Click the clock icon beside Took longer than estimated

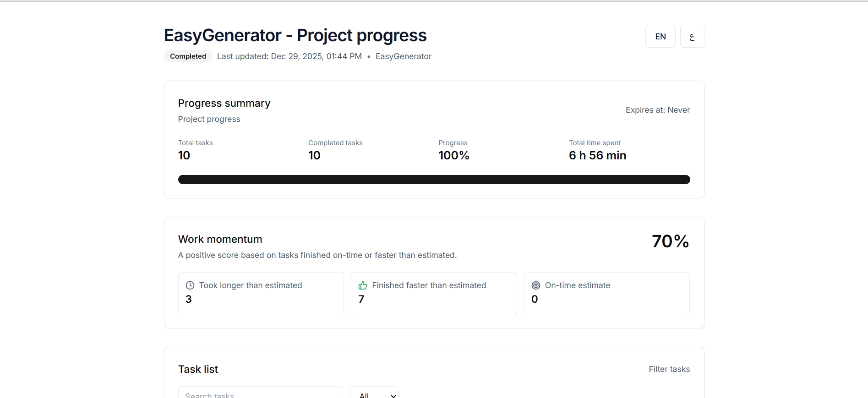click(x=190, y=285)
